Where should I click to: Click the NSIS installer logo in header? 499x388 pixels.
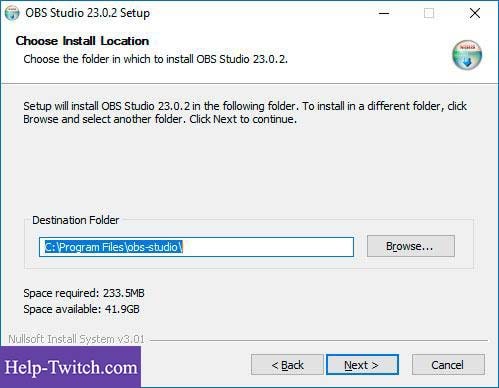pyautogui.click(x=467, y=55)
